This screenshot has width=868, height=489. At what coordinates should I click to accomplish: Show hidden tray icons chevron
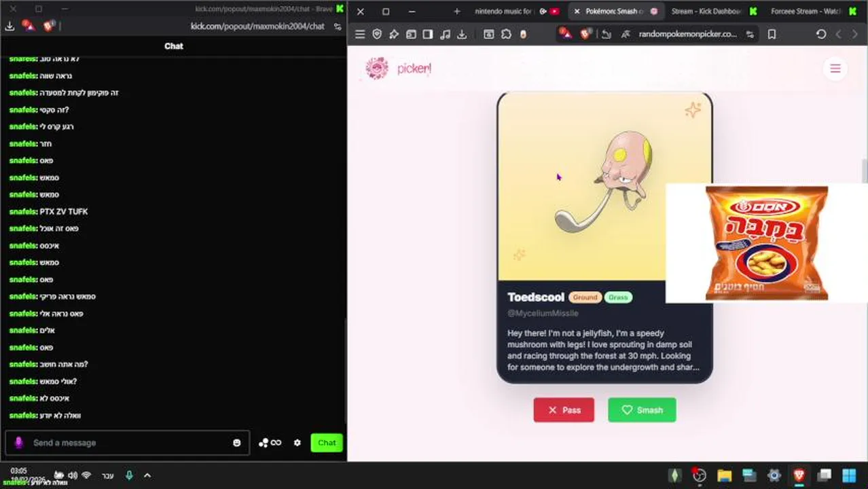click(147, 475)
